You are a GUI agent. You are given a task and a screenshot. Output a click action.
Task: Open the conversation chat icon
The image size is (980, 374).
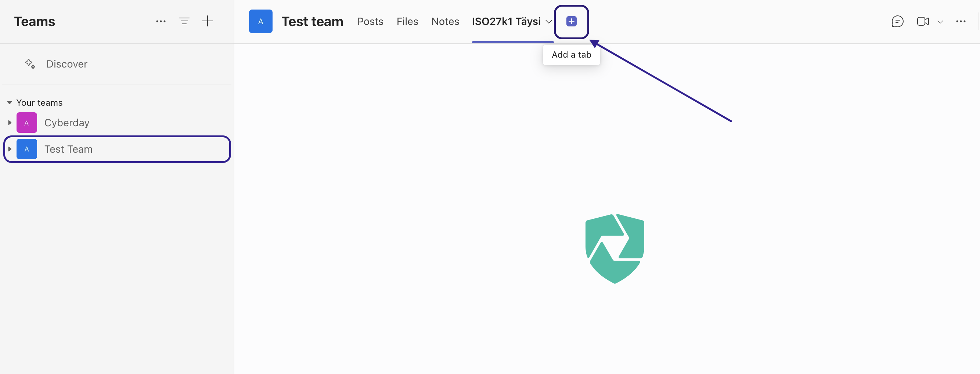(x=897, y=21)
